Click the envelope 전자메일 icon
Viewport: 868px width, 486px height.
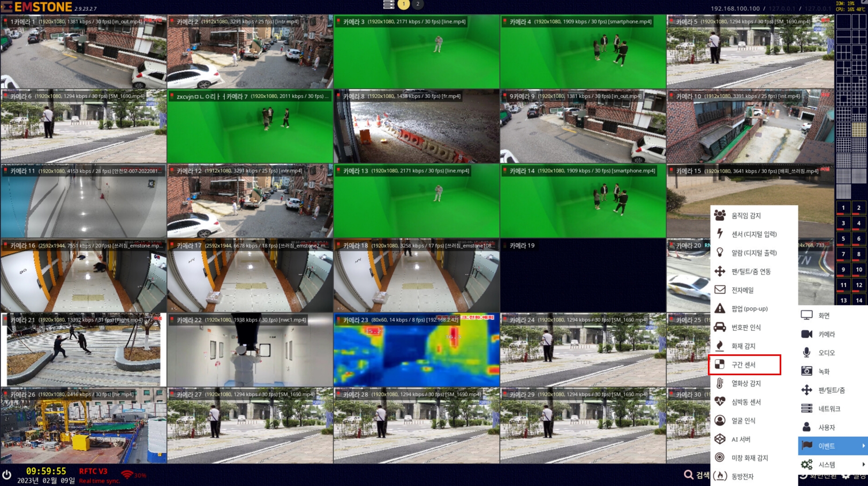(x=720, y=290)
